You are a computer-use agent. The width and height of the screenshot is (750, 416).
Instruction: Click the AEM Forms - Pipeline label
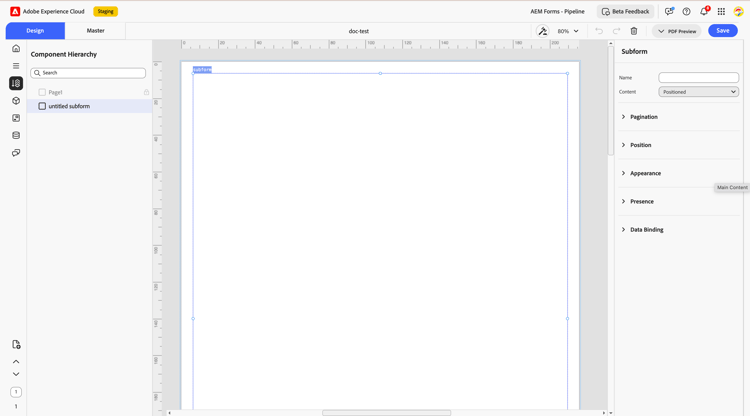tap(557, 11)
